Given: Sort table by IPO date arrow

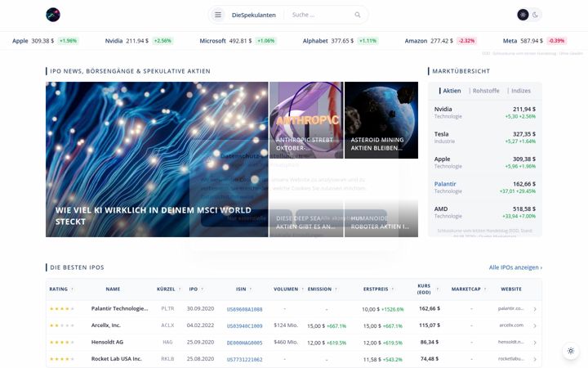Looking at the screenshot, I should [x=203, y=289].
